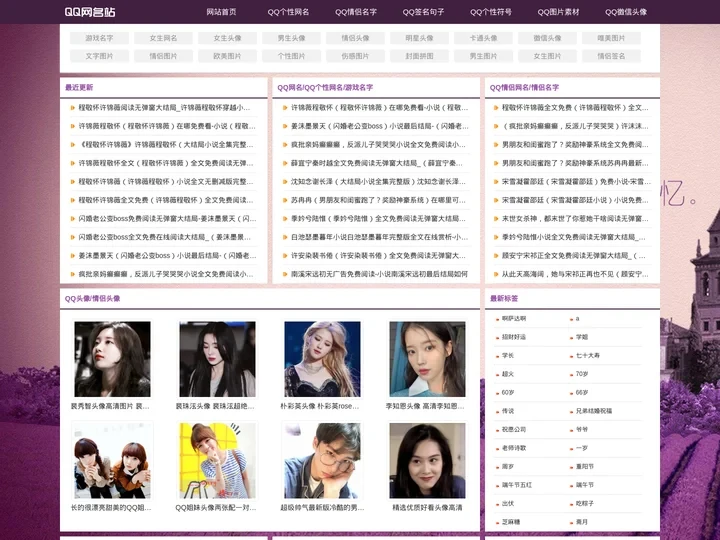The height and width of the screenshot is (540, 720).
Task: Open the 朴彩英头像 rose photo thumbnail
Action: [322, 359]
